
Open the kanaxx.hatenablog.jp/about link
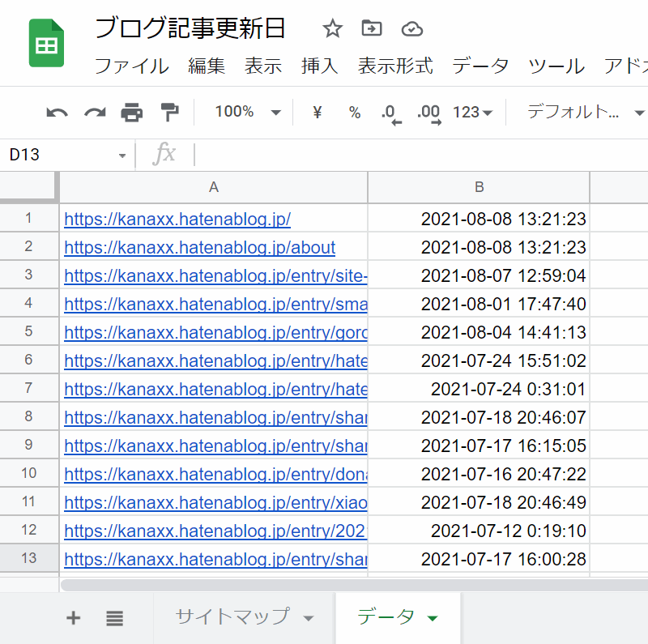199,247
